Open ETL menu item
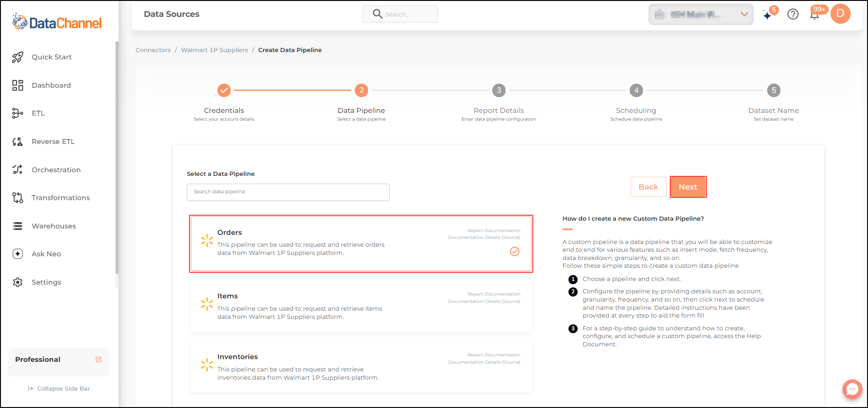The height and width of the screenshot is (408, 868). pos(38,113)
